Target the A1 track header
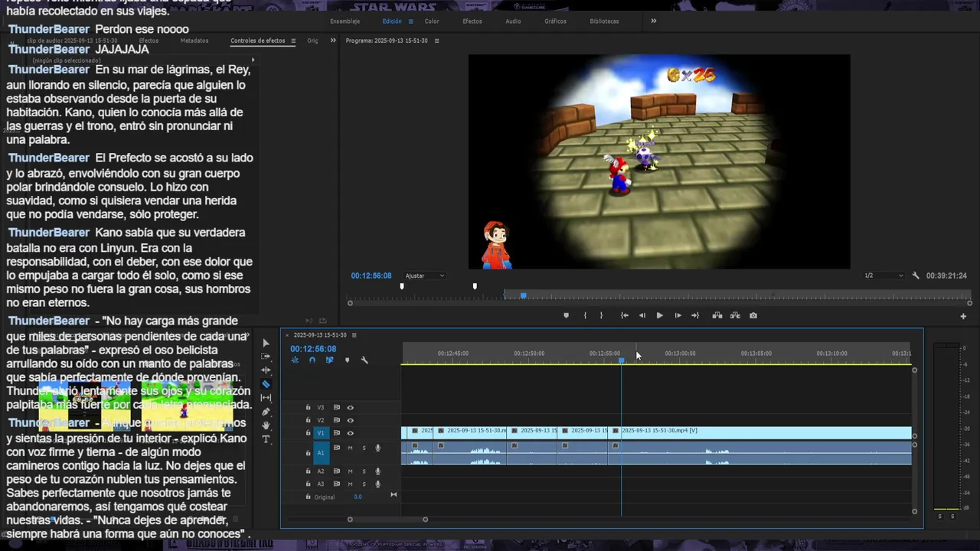Image resolution: width=980 pixels, height=551 pixels. (x=321, y=453)
